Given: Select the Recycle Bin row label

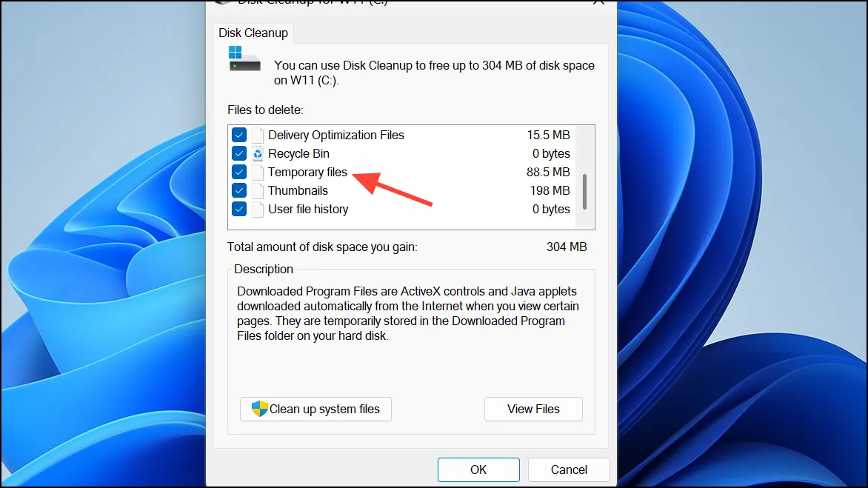Looking at the screenshot, I should click(x=298, y=153).
